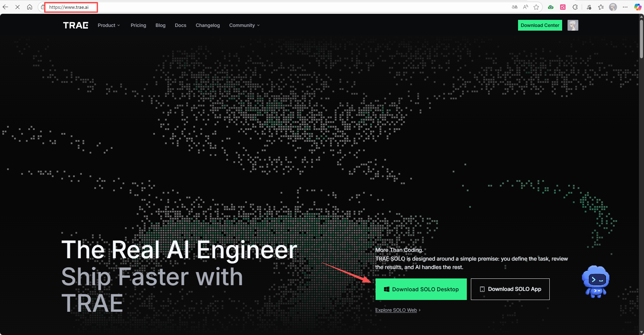Go back to the previous page
644x335 pixels.
(5, 7)
